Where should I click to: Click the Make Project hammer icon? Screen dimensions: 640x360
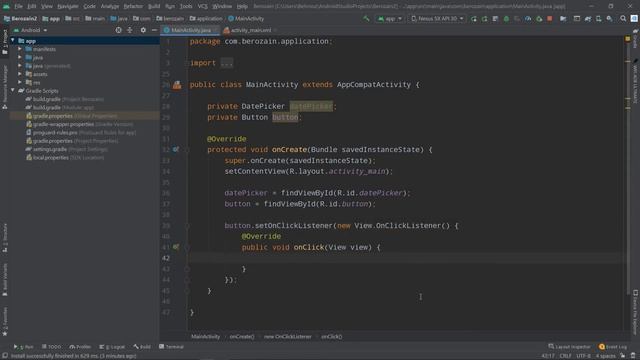[x=366, y=18]
